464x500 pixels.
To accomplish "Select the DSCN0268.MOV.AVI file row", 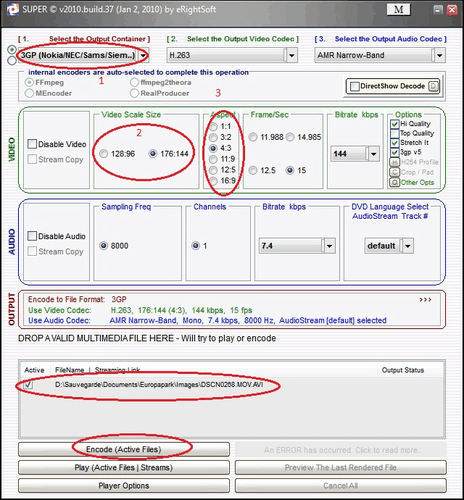I will tap(232, 385).
